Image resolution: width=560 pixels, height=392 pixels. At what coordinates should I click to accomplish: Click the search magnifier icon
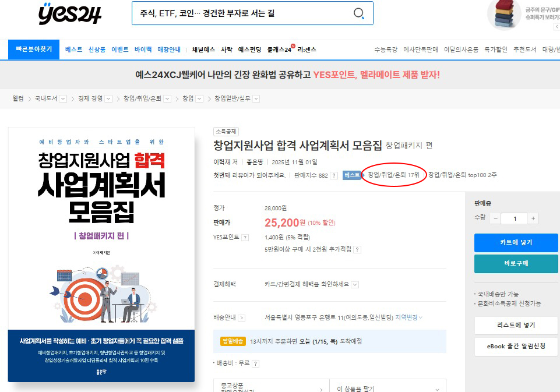(359, 13)
